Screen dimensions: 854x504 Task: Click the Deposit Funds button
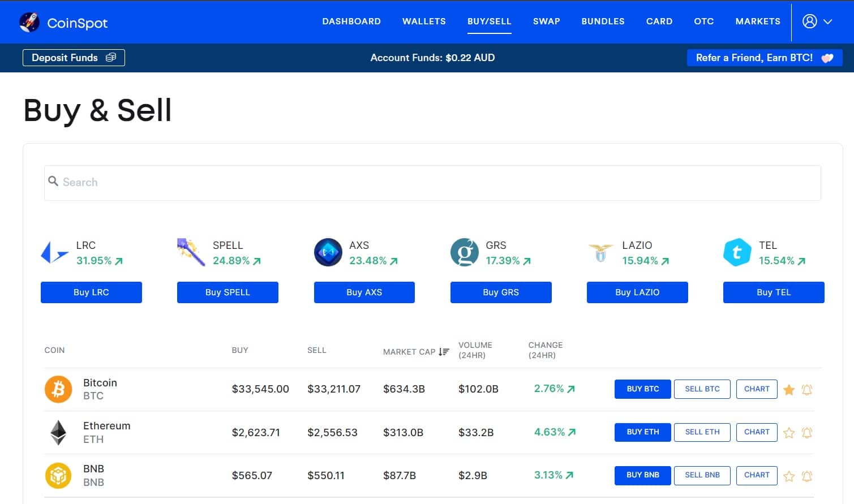pyautogui.click(x=74, y=58)
